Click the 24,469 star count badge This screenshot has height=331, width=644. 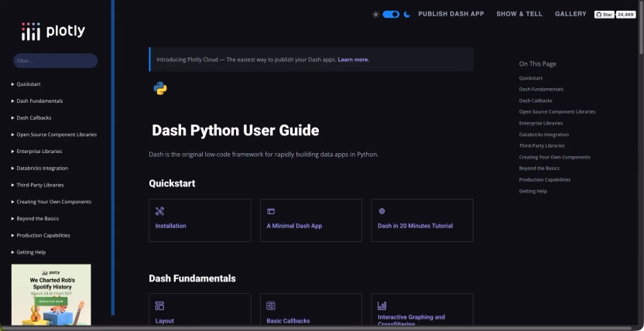[x=625, y=15]
